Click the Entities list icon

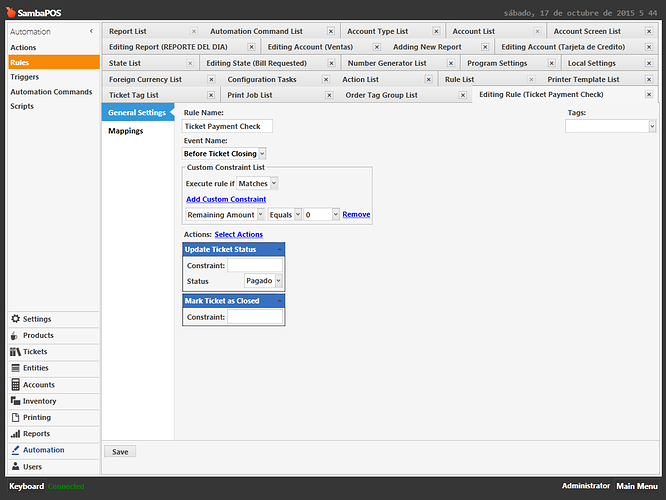(x=15, y=368)
